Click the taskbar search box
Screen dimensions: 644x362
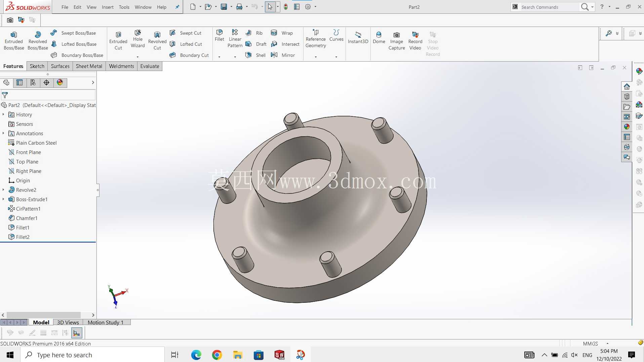pyautogui.click(x=93, y=355)
